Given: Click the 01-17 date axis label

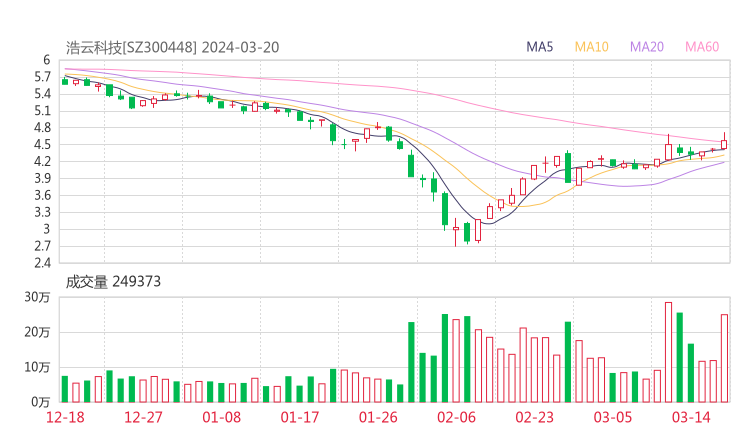Looking at the screenshot, I should tap(300, 417).
